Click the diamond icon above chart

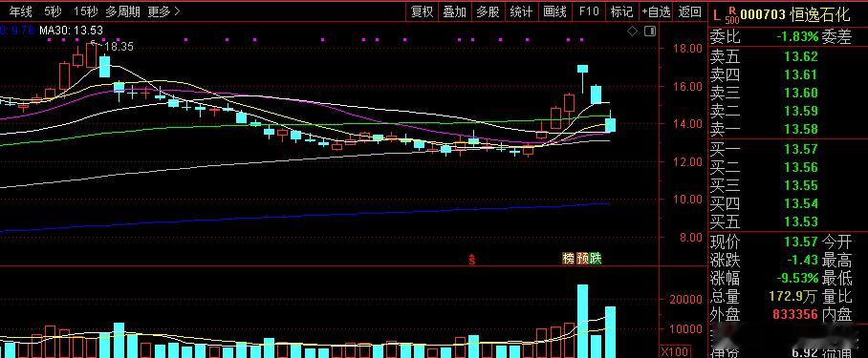(633, 32)
